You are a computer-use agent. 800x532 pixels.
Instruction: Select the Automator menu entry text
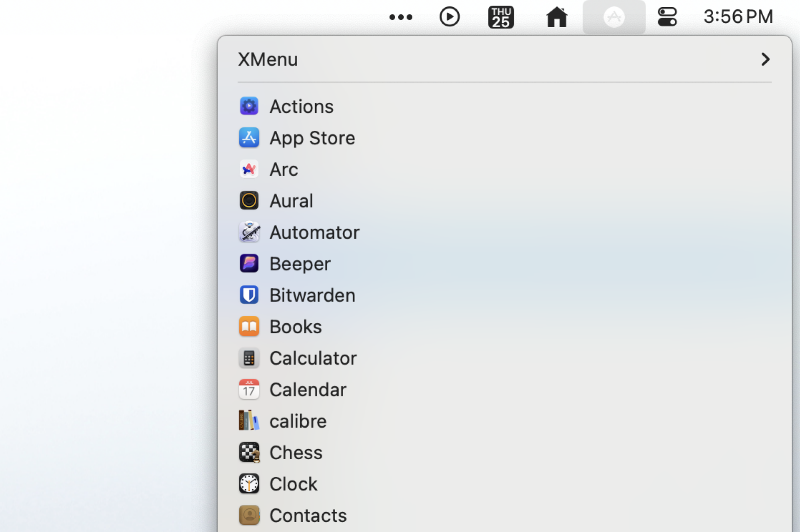point(314,232)
